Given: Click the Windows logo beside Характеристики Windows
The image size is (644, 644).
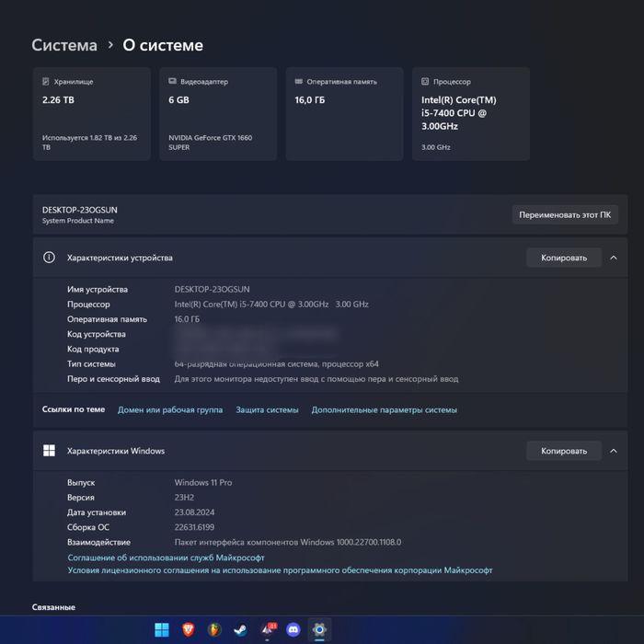Looking at the screenshot, I should [x=49, y=451].
